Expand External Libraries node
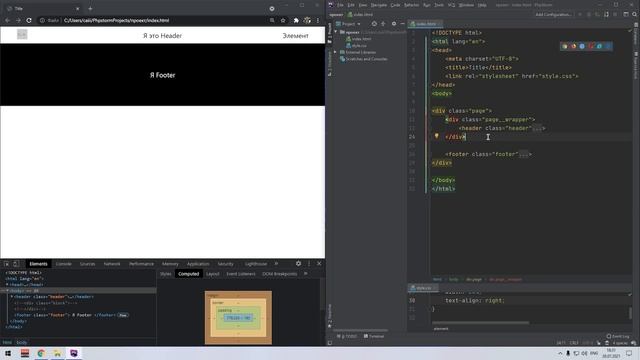The image size is (640, 360). 336,52
